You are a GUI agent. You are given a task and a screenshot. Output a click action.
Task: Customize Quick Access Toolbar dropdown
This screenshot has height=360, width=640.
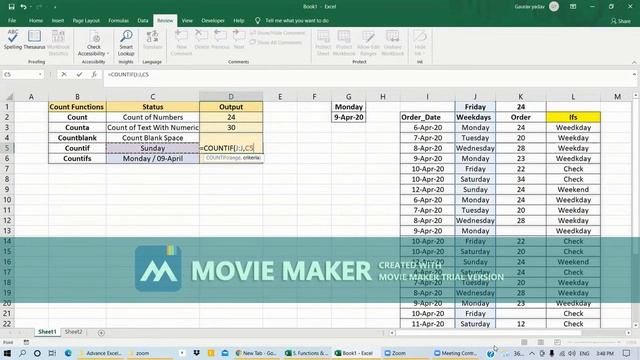pos(55,7)
